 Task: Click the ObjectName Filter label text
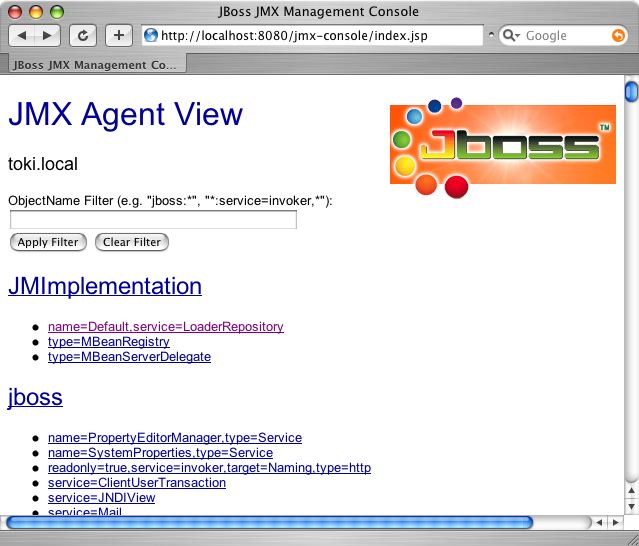[x=170, y=201]
